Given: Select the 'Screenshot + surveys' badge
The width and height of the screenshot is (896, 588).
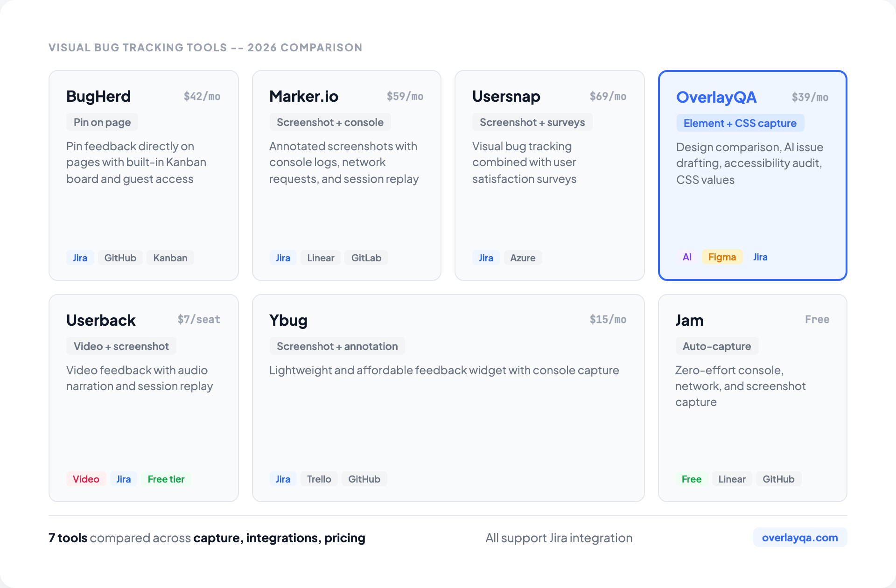Looking at the screenshot, I should point(532,122).
